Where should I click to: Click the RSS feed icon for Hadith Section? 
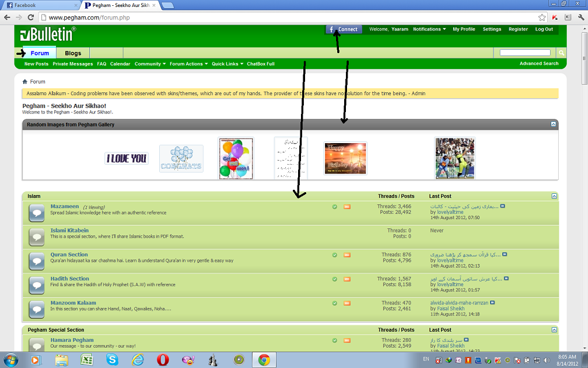[x=347, y=279]
